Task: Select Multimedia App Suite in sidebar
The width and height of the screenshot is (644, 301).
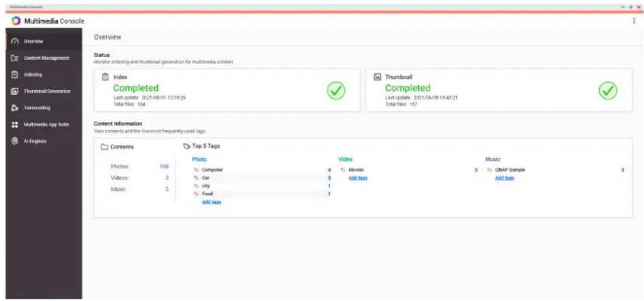Action: (x=44, y=124)
